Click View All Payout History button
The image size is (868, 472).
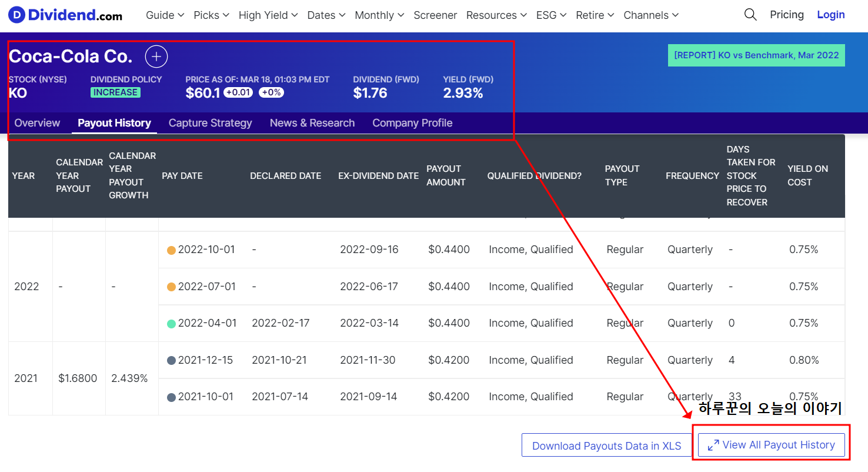[771, 445]
